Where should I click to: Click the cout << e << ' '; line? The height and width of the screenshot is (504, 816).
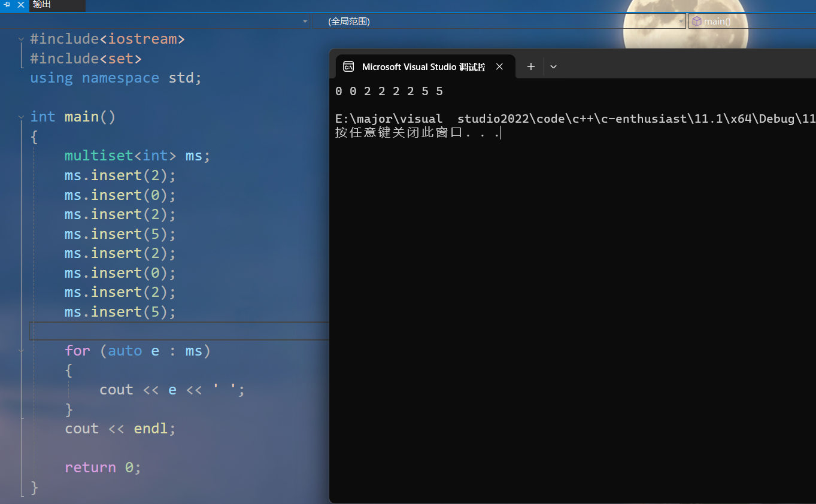tap(172, 390)
